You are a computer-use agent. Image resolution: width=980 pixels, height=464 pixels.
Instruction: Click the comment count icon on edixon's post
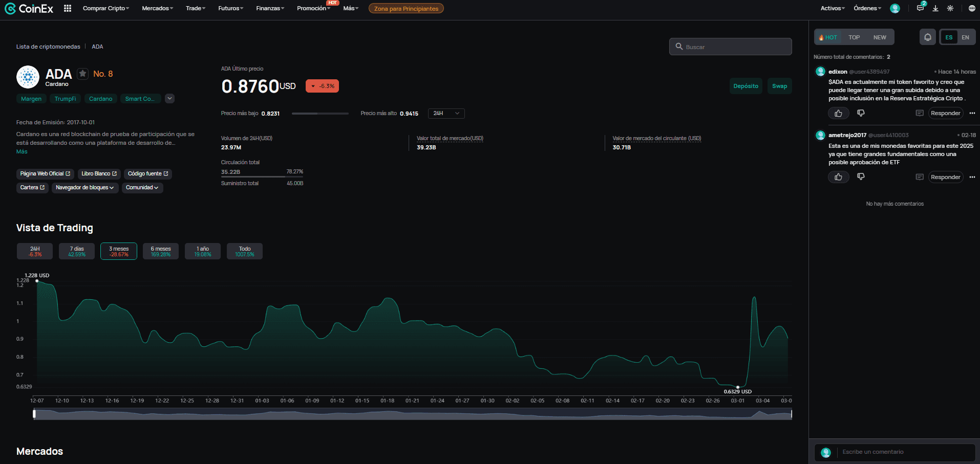tap(920, 113)
